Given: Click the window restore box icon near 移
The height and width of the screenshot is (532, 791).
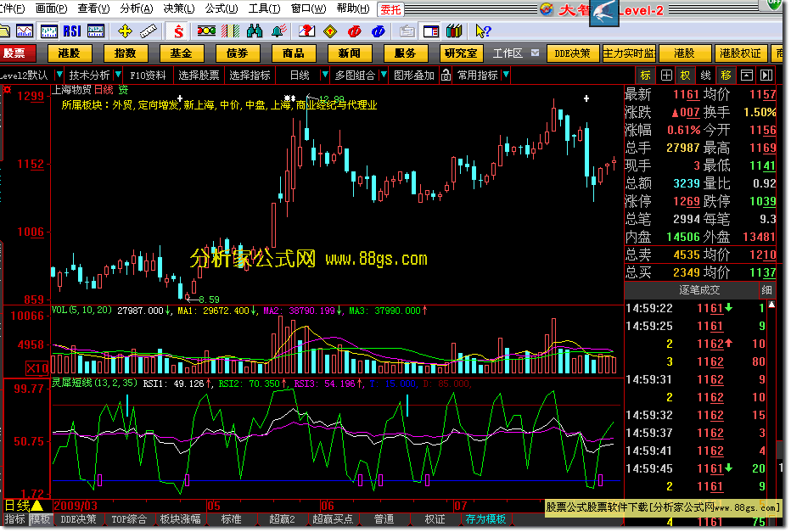Looking at the screenshot, I should point(746,76).
